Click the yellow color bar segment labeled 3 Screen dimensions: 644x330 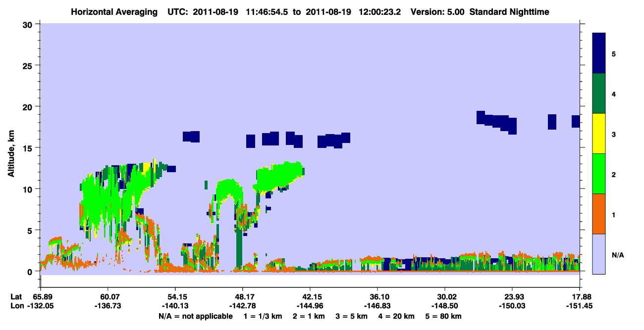(599, 134)
